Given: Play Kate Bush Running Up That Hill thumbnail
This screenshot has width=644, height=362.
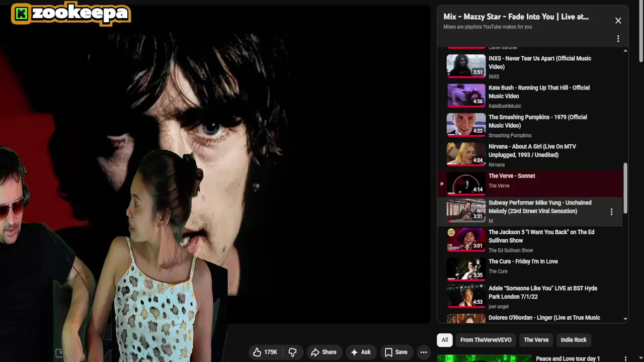Looking at the screenshot, I should (466, 96).
